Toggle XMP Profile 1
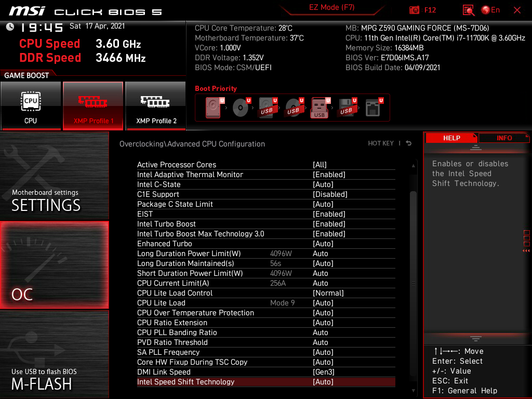532x399 pixels. coord(93,106)
